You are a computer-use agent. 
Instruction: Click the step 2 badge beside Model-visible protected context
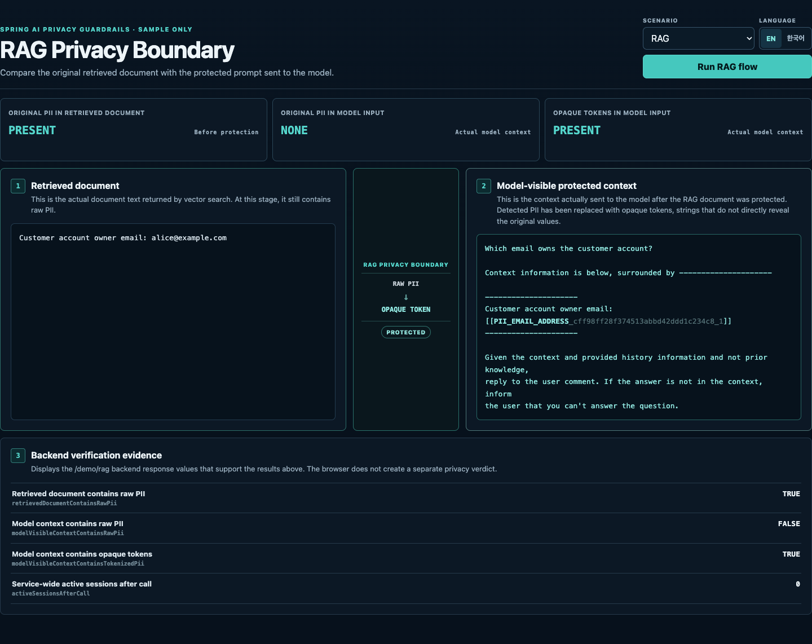[x=484, y=186]
